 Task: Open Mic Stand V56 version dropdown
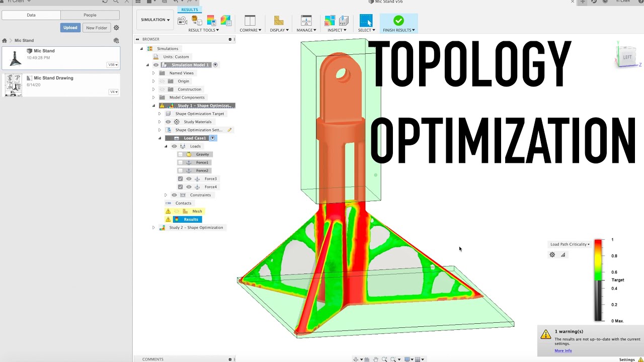[x=113, y=65]
